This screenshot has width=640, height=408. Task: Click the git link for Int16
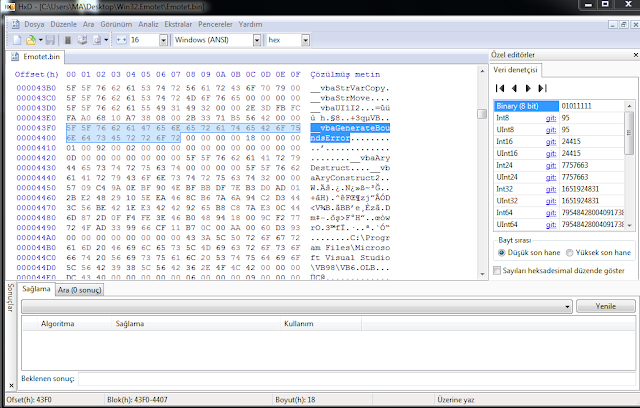coord(551,142)
